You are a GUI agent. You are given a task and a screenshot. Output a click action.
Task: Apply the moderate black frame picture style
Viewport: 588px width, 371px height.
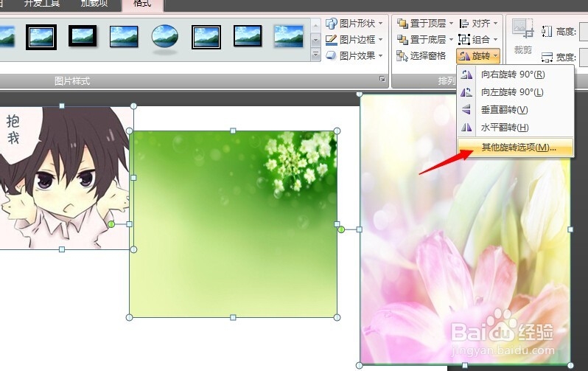point(248,36)
